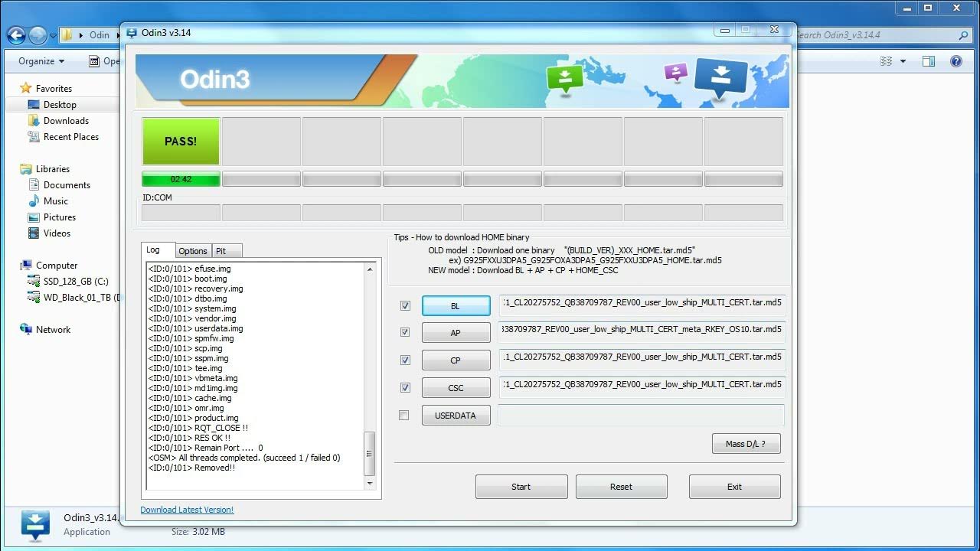Click the Odin3 title bar app icon

(x=132, y=33)
